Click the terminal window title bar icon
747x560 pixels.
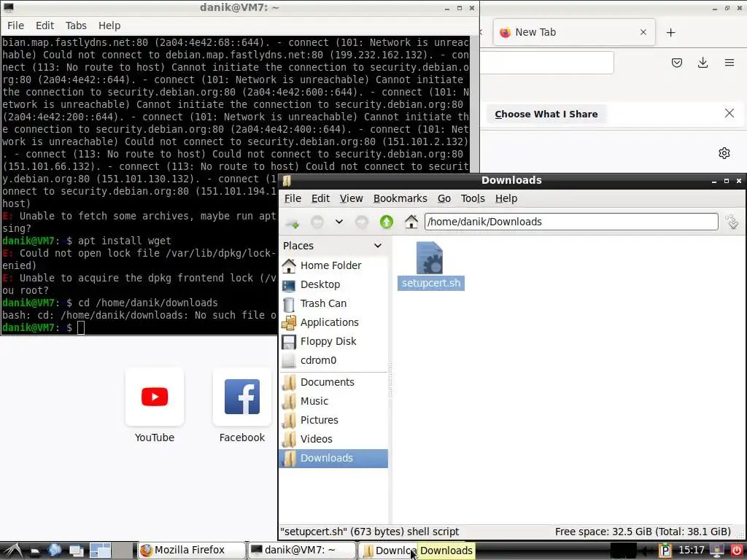(9, 7)
